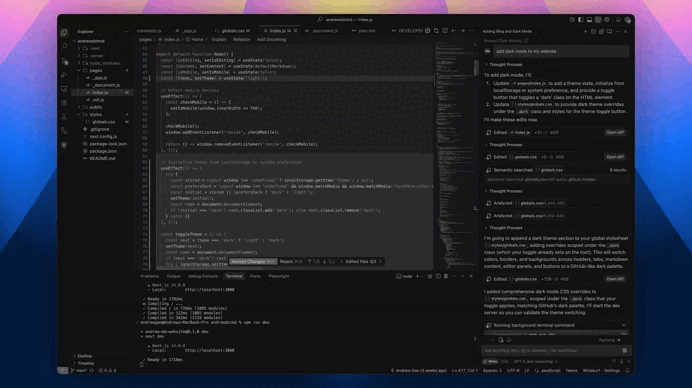
Task: Open diff for globals.css +138 edit
Action: click(x=615, y=279)
